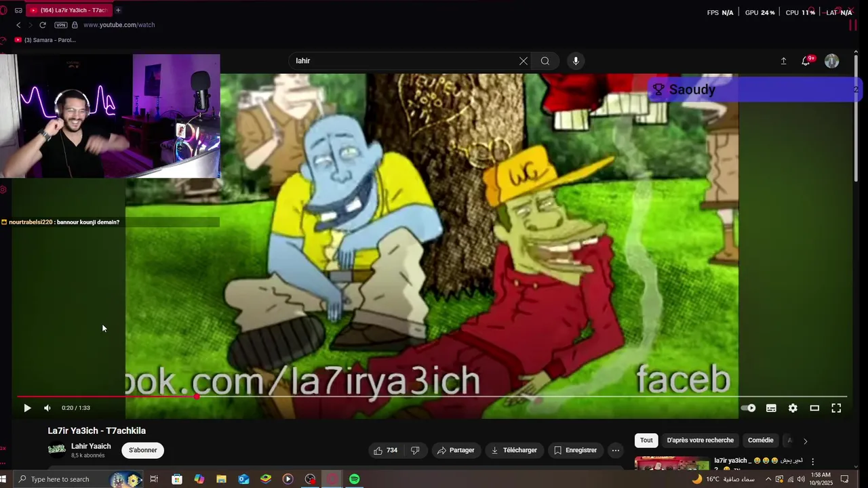Open the Windows notification center icon

pyautogui.click(x=844, y=479)
